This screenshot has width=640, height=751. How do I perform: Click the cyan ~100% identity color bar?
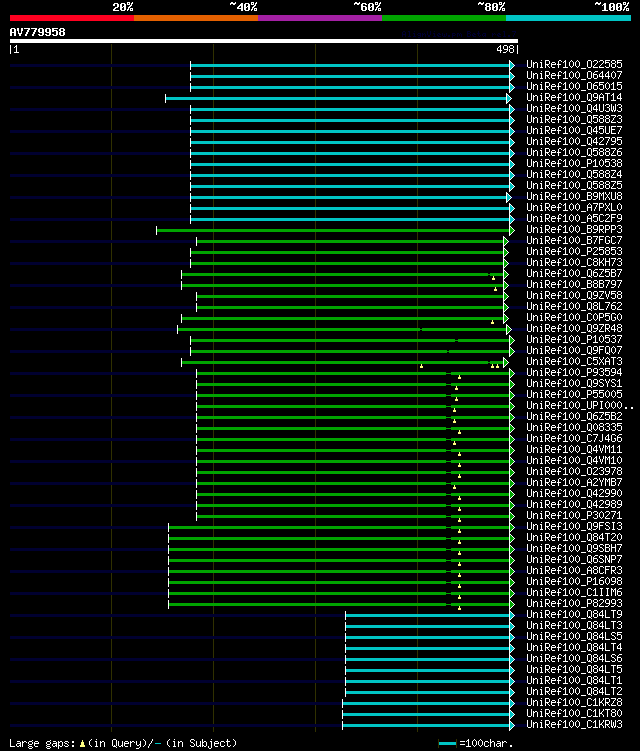569,18
